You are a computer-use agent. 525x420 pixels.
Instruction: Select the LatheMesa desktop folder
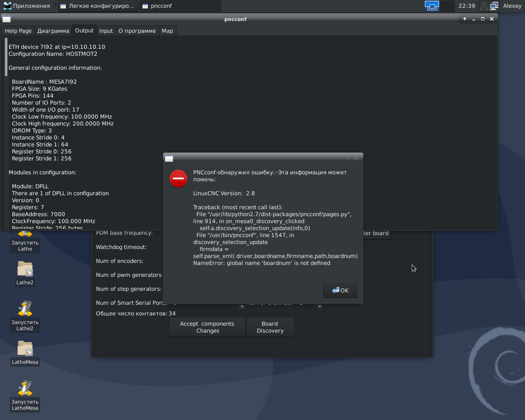coord(25,353)
